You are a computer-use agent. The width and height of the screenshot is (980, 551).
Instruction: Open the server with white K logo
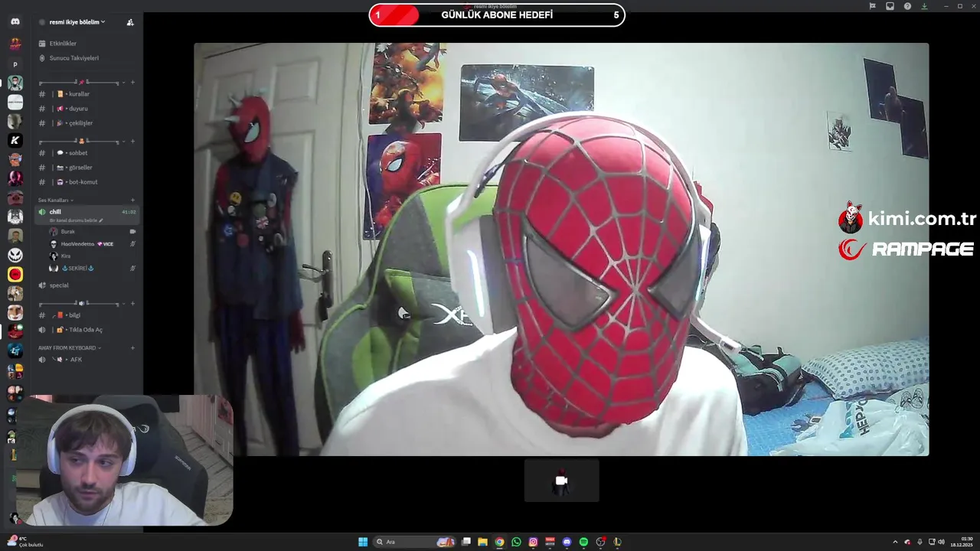coord(15,140)
